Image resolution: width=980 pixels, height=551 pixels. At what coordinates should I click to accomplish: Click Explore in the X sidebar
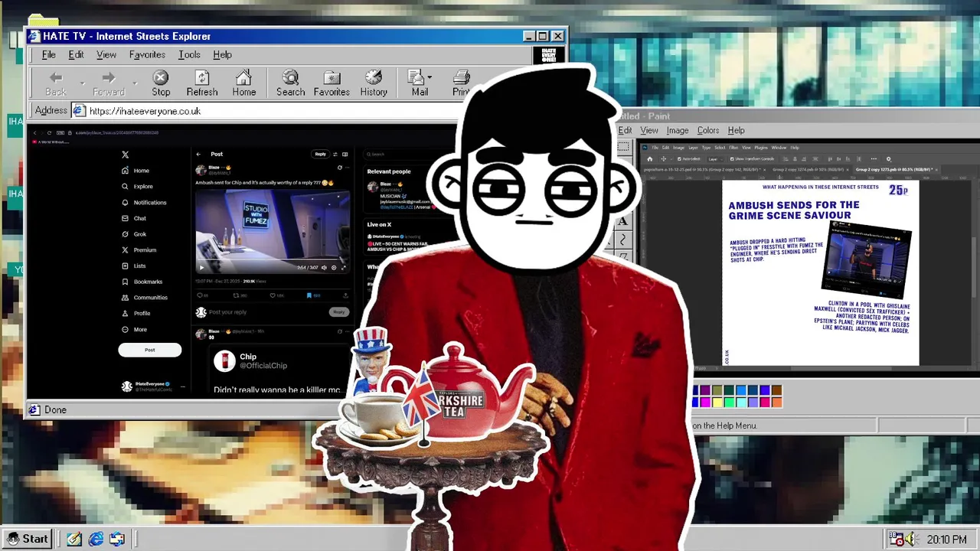(137, 186)
